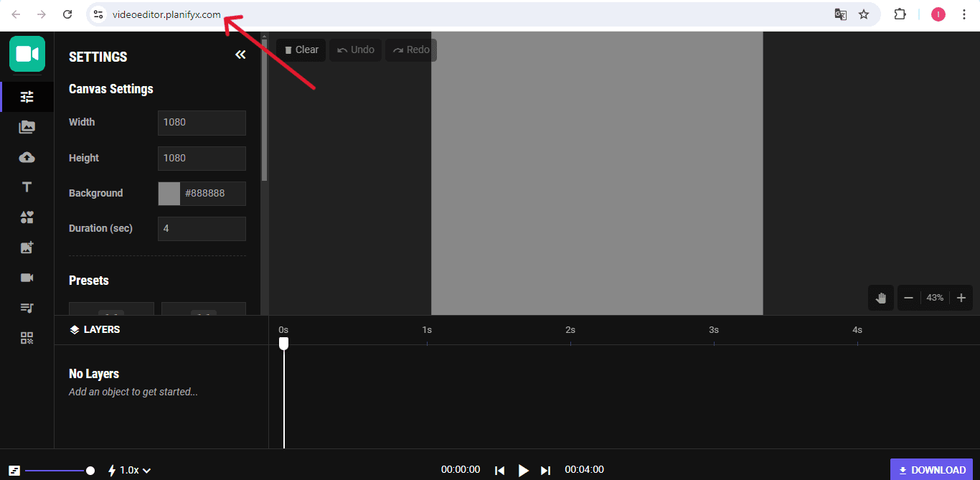
Task: Zoom in the canvas with plus button
Action: (961, 298)
